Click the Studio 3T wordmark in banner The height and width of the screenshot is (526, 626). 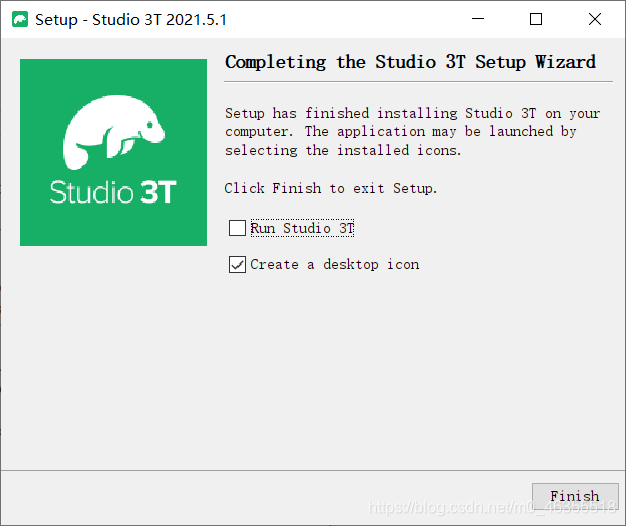[x=113, y=192]
